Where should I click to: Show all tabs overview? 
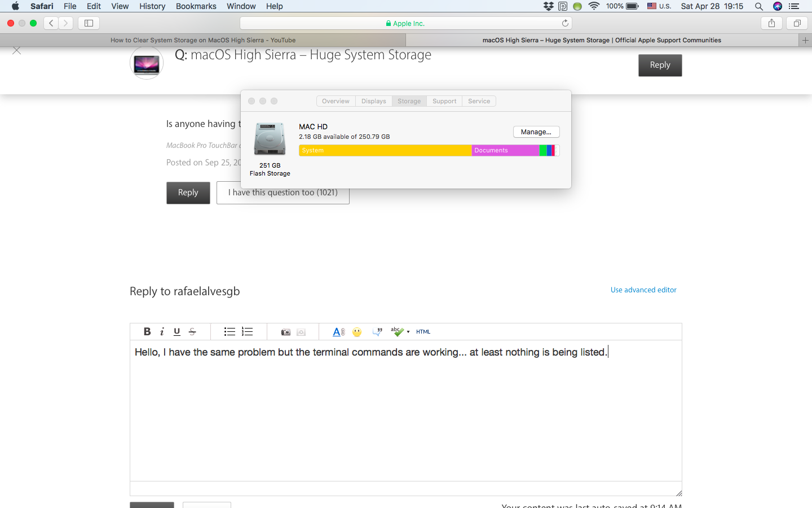pyautogui.click(x=797, y=23)
